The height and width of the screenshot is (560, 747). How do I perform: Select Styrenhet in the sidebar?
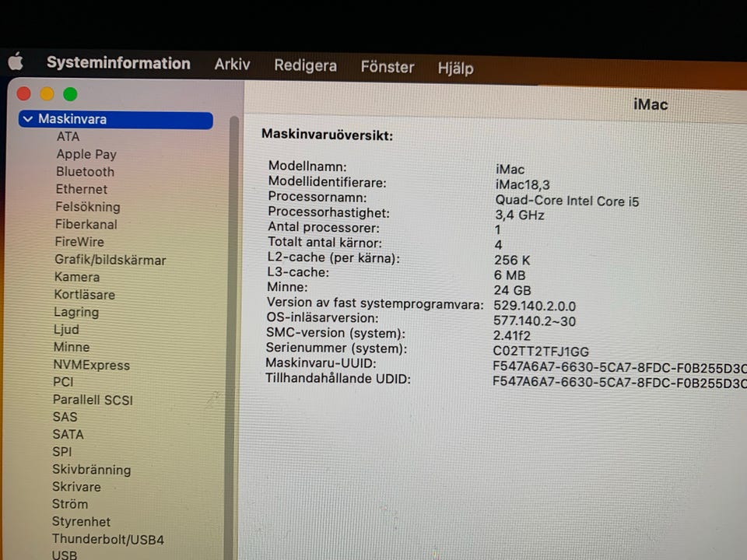pyautogui.click(x=81, y=521)
